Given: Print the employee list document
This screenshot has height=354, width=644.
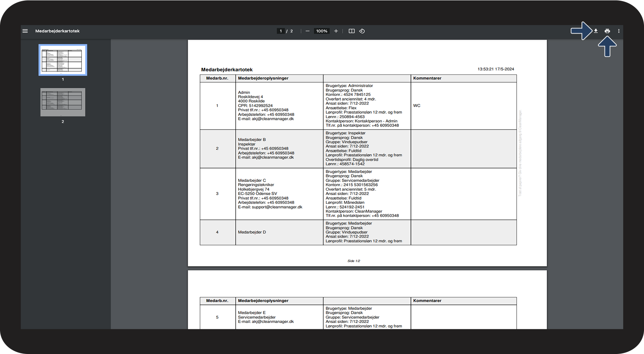Looking at the screenshot, I should click(x=607, y=31).
